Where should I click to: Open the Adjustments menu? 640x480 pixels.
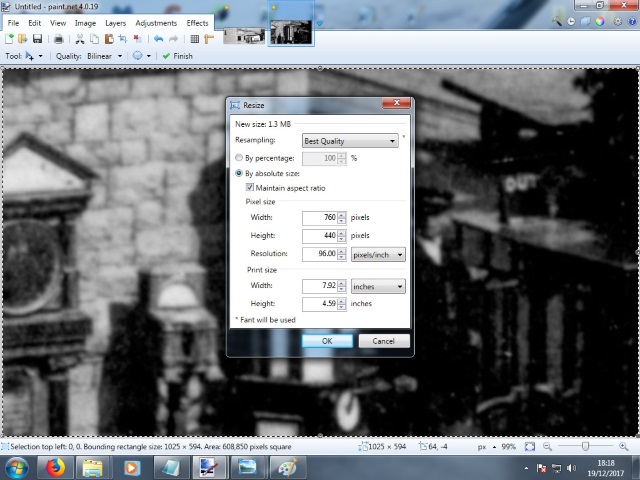pyautogui.click(x=156, y=23)
